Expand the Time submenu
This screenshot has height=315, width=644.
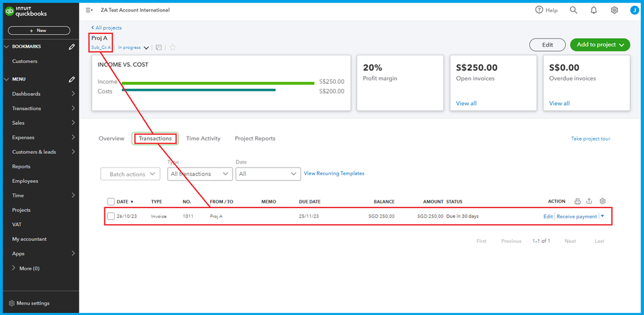(73, 196)
